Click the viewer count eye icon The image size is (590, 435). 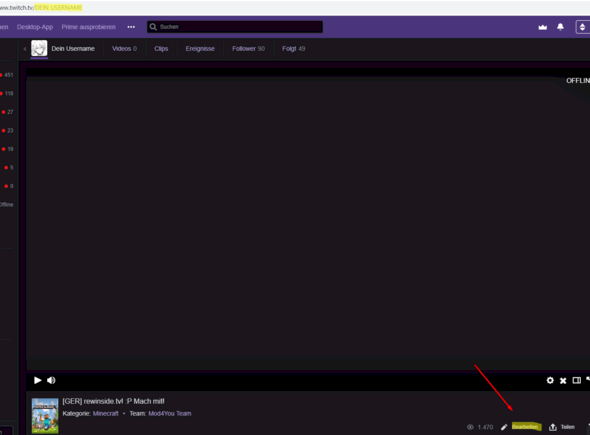[x=470, y=427]
